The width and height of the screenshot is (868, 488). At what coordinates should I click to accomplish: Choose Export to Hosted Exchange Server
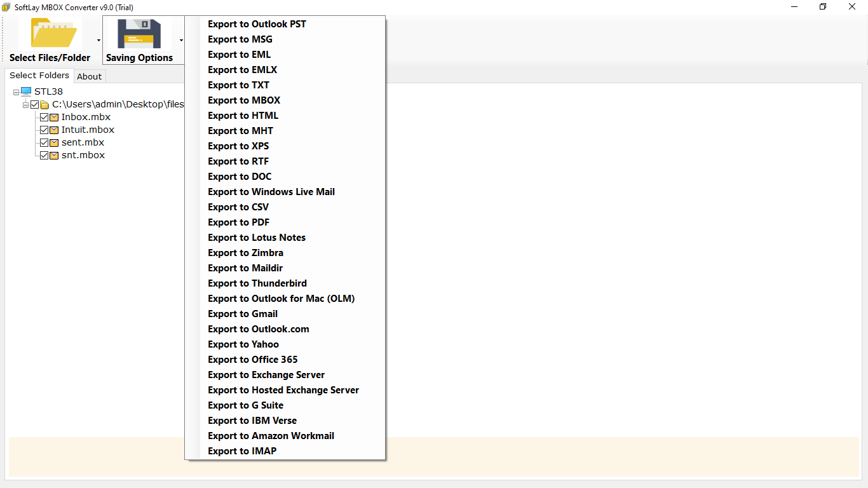click(x=285, y=390)
